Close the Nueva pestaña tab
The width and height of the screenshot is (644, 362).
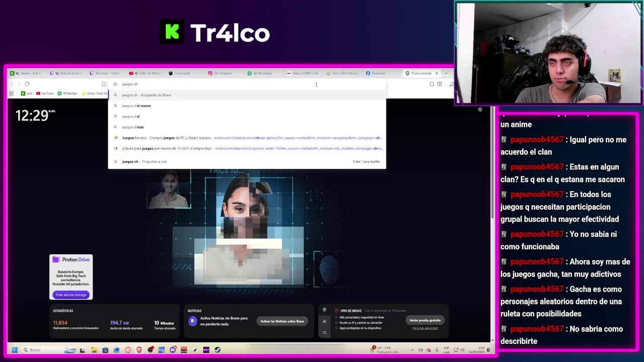(x=437, y=73)
